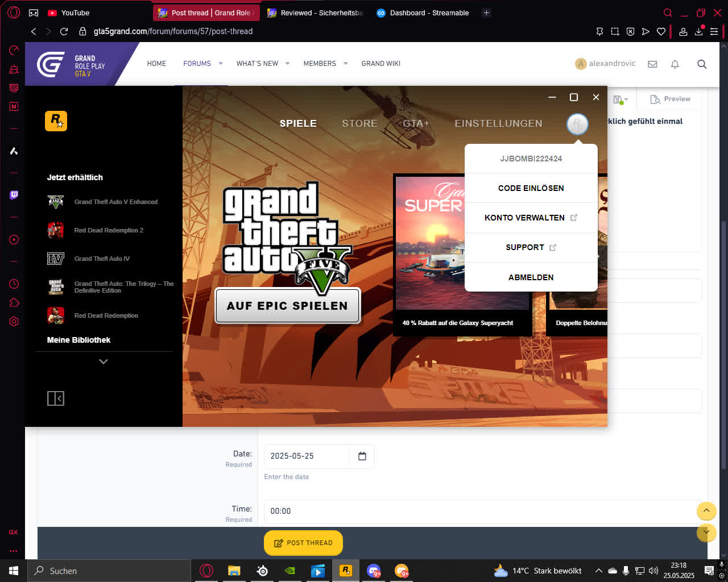Click the Time input field
728x582 pixels.
[482, 511]
